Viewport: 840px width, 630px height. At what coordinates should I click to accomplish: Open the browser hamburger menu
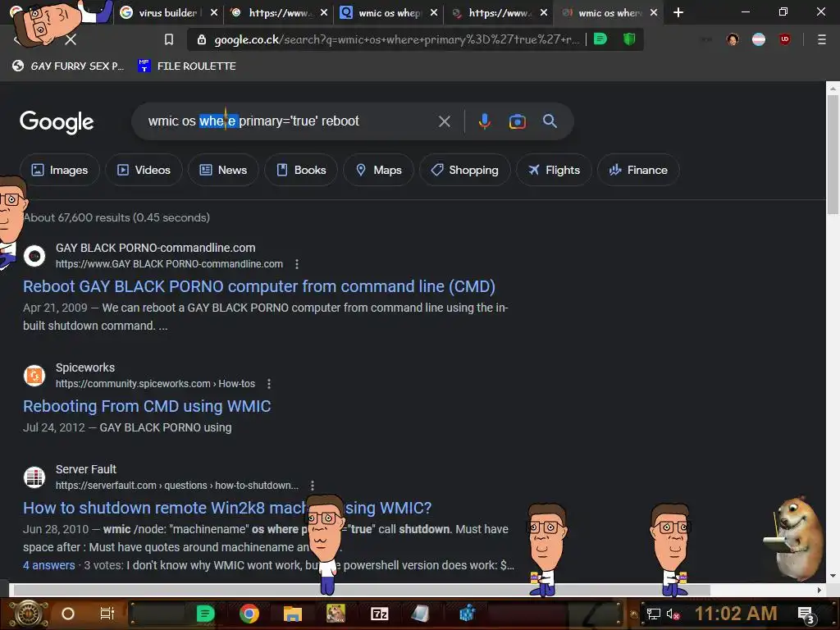(821, 39)
